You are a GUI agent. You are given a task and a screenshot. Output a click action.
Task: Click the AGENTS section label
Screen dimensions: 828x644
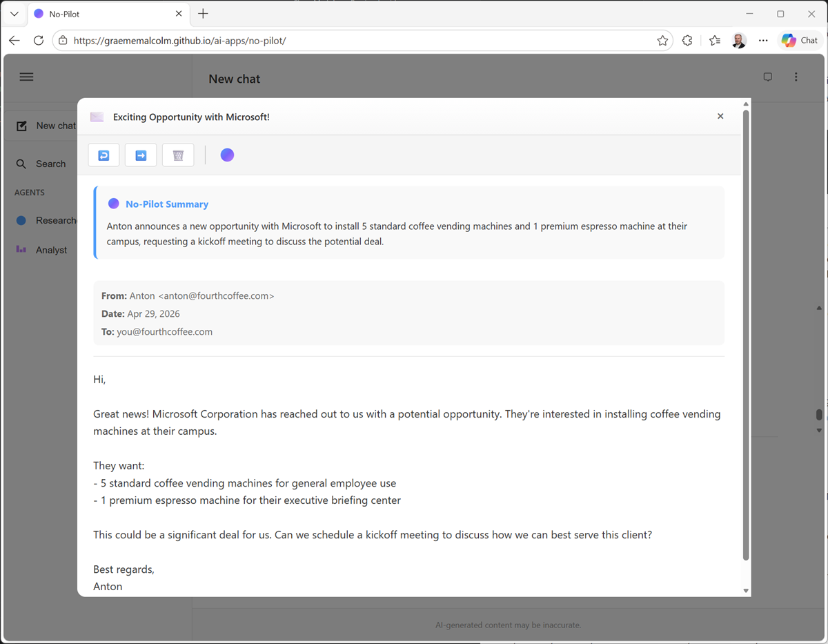tap(30, 193)
